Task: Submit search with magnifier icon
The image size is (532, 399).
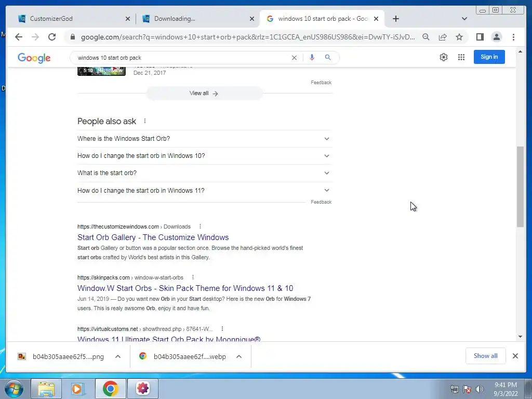Action: pyautogui.click(x=328, y=57)
